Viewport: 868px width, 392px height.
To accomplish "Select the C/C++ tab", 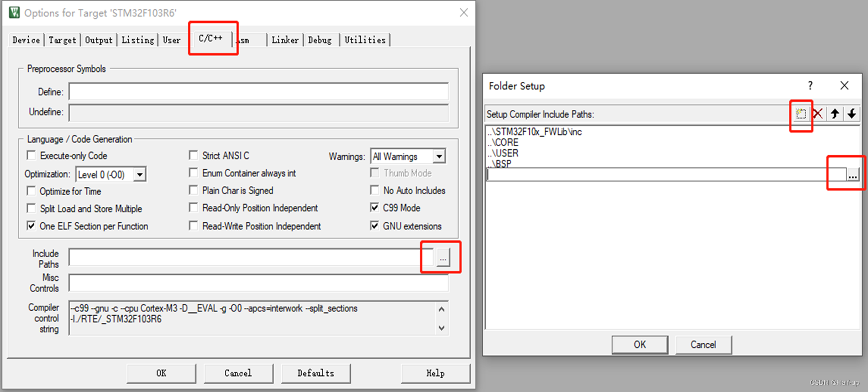I will [x=211, y=38].
